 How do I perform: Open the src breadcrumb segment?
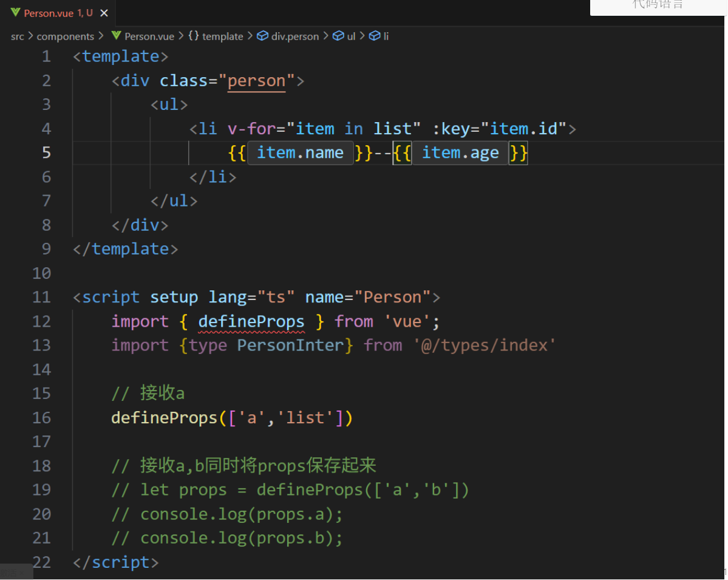click(17, 36)
